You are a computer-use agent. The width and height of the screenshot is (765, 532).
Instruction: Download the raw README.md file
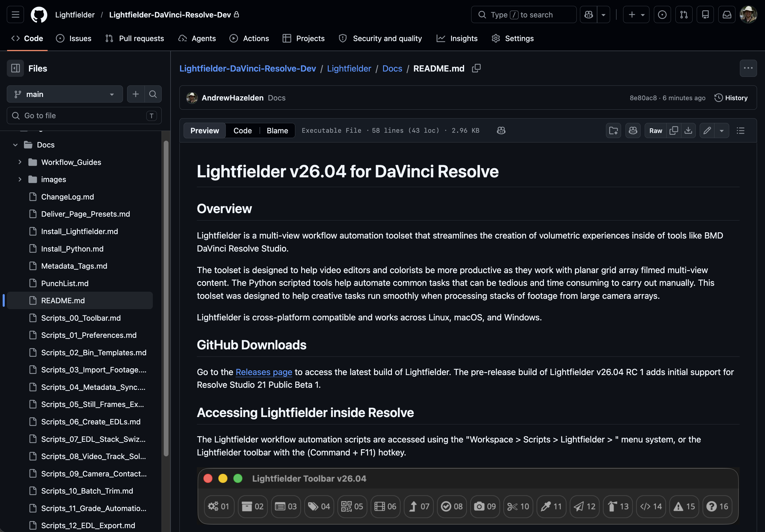click(688, 131)
